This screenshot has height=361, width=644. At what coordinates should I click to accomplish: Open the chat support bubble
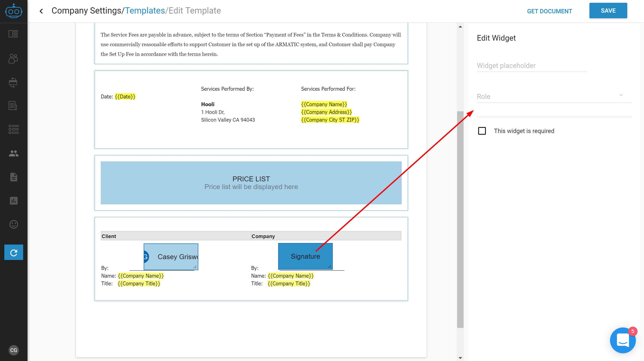point(623,340)
